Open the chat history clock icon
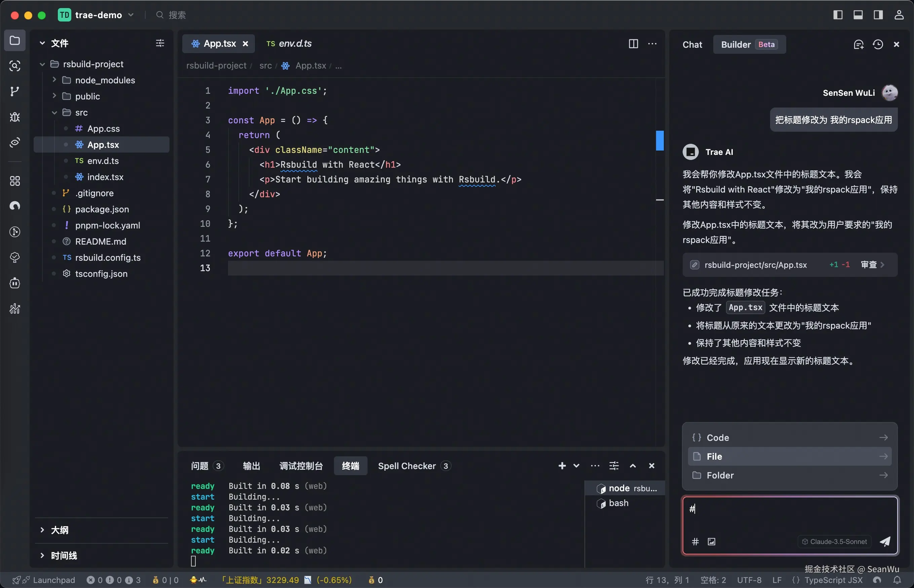 [x=878, y=44]
